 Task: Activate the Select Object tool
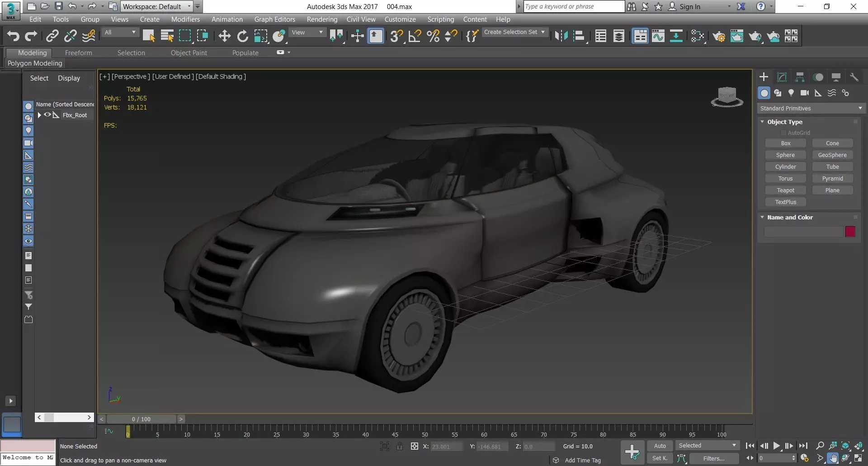click(149, 36)
